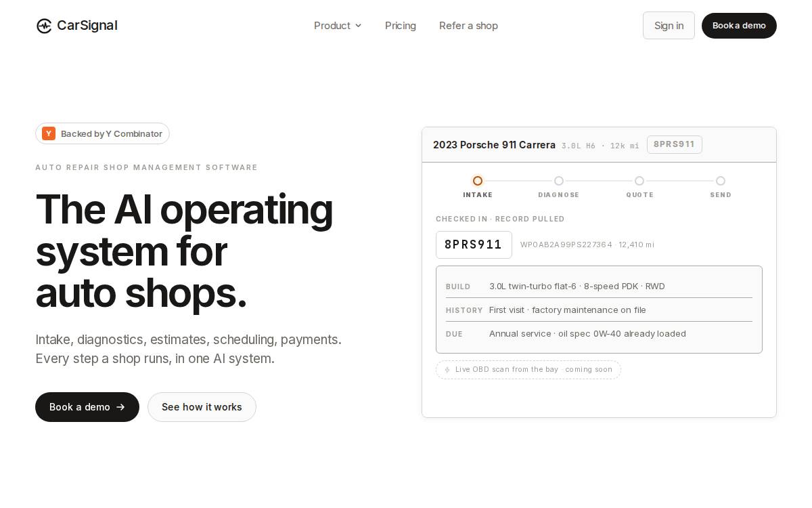
Task: Click See how it works
Action: (x=202, y=407)
